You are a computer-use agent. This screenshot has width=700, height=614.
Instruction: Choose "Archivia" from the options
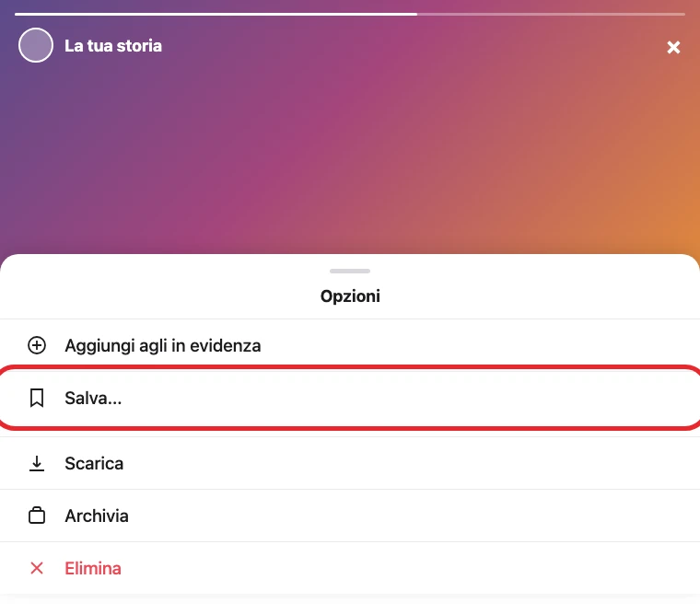coord(350,516)
